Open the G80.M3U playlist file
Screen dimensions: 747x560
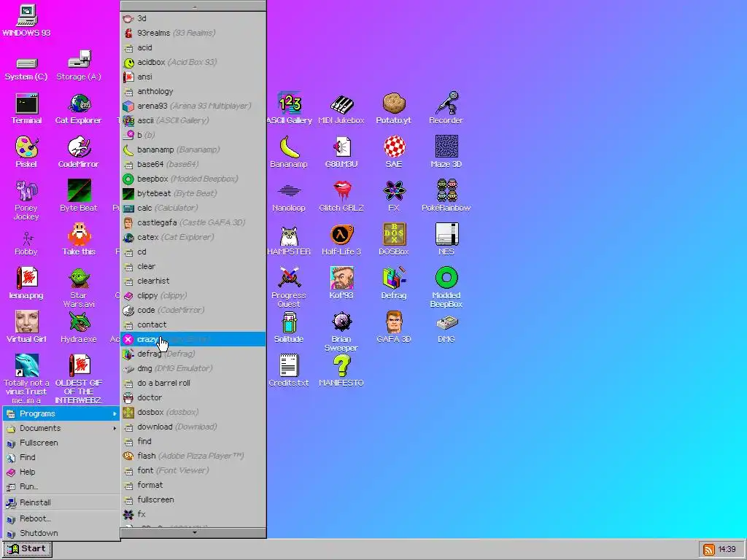[x=341, y=152]
